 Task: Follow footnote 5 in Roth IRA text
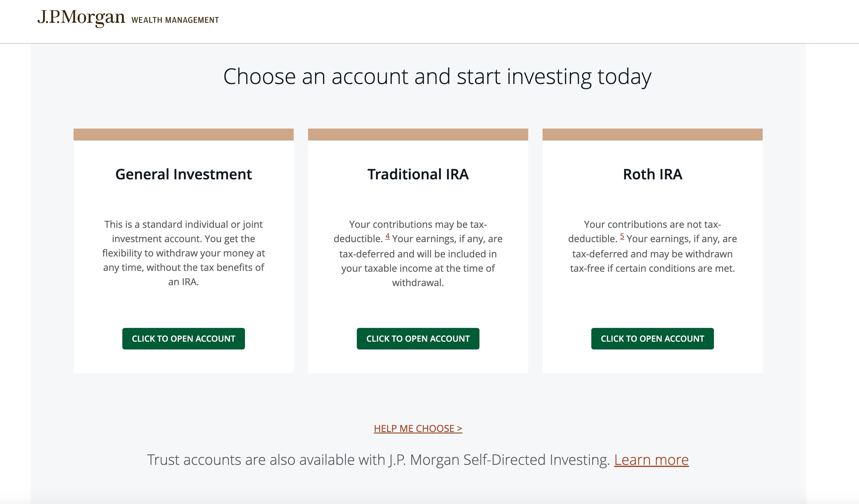click(x=622, y=236)
